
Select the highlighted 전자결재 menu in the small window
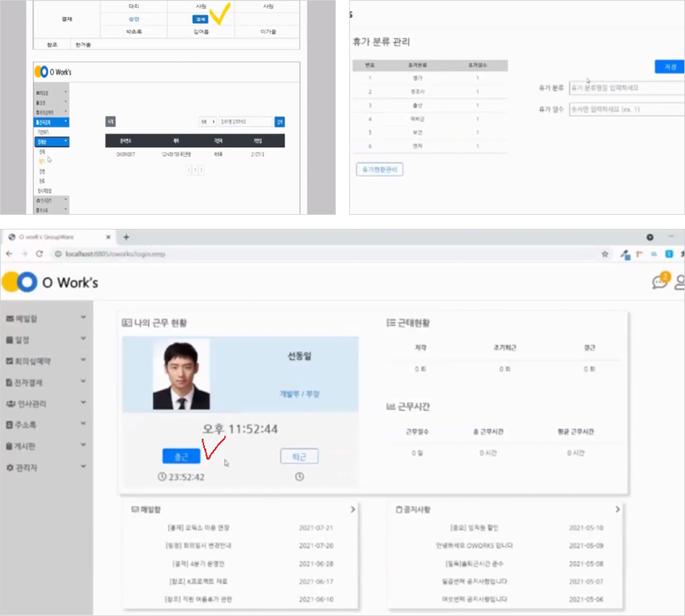pos(52,122)
